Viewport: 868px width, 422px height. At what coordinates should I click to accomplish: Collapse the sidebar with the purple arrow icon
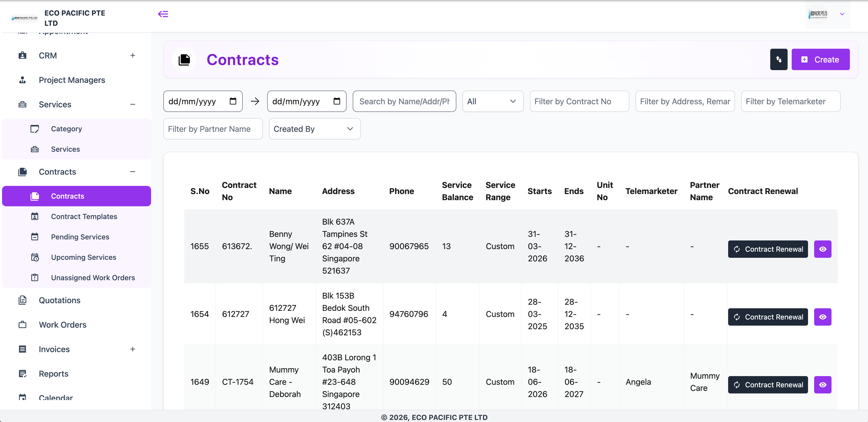pyautogui.click(x=163, y=14)
